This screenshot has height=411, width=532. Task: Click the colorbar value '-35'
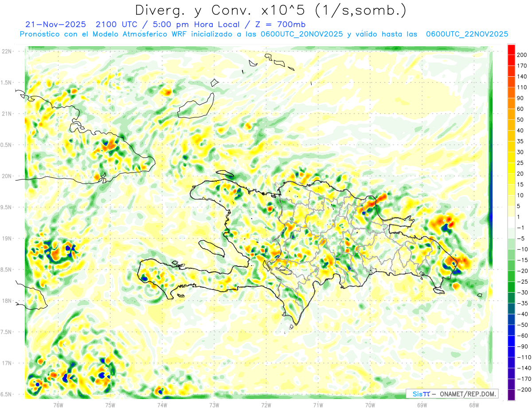pos(522,303)
